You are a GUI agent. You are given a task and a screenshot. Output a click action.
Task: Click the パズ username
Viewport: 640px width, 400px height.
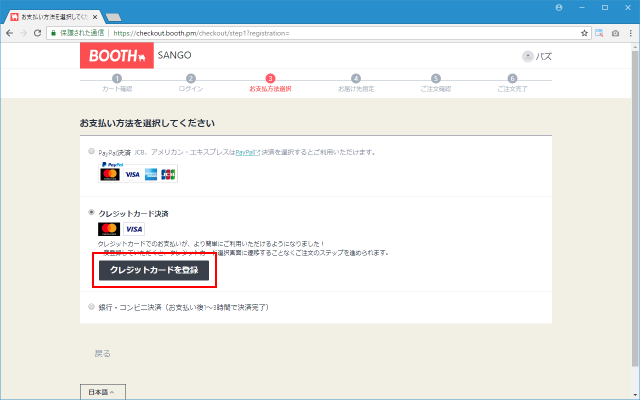tap(544, 56)
